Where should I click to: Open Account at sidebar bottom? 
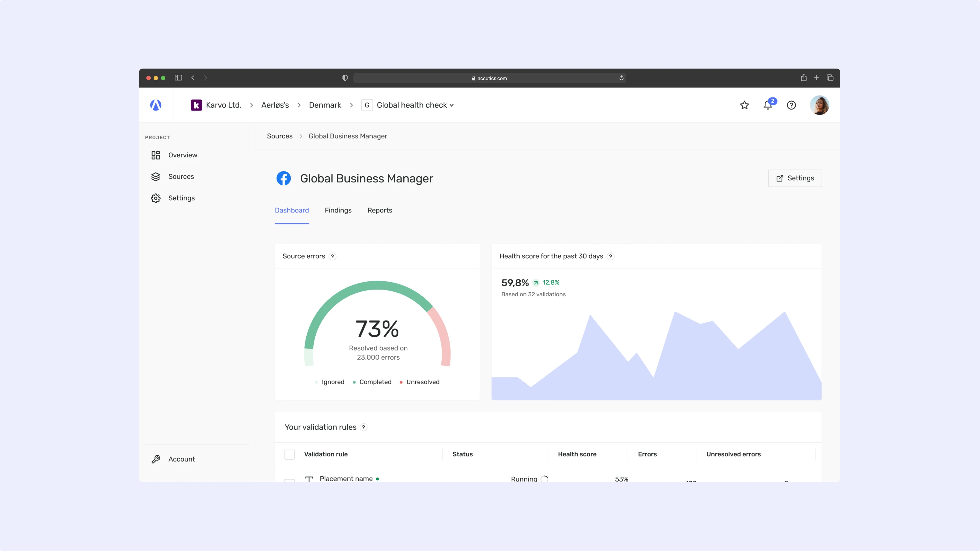click(x=182, y=459)
